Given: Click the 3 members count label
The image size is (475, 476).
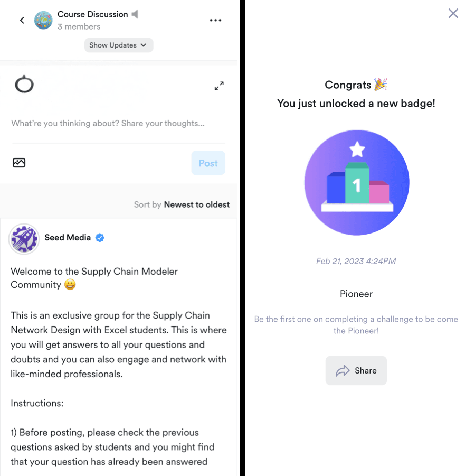Looking at the screenshot, I should pos(79,27).
